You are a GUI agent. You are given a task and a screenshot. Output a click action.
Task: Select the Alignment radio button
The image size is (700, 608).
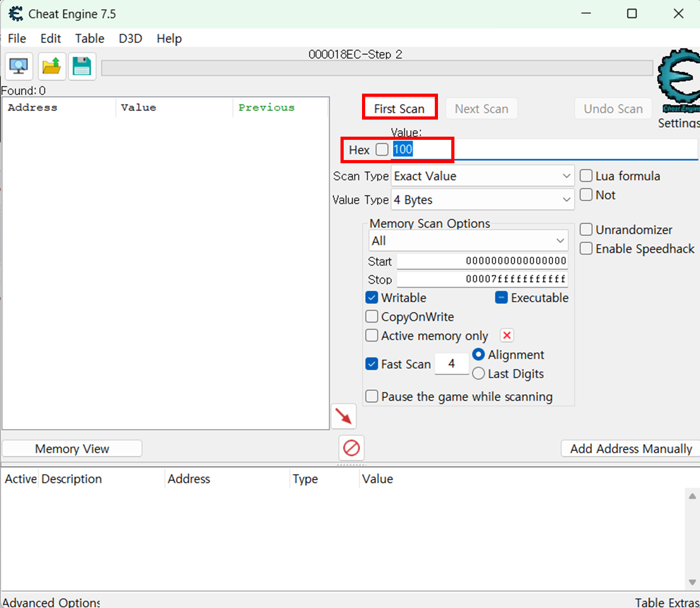[x=478, y=354]
